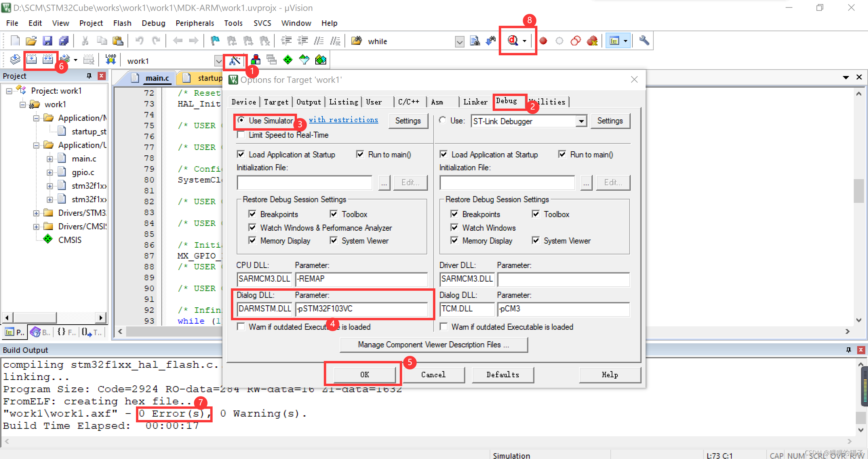Enable Limit Speed to Real-Time checkbox

(x=241, y=135)
